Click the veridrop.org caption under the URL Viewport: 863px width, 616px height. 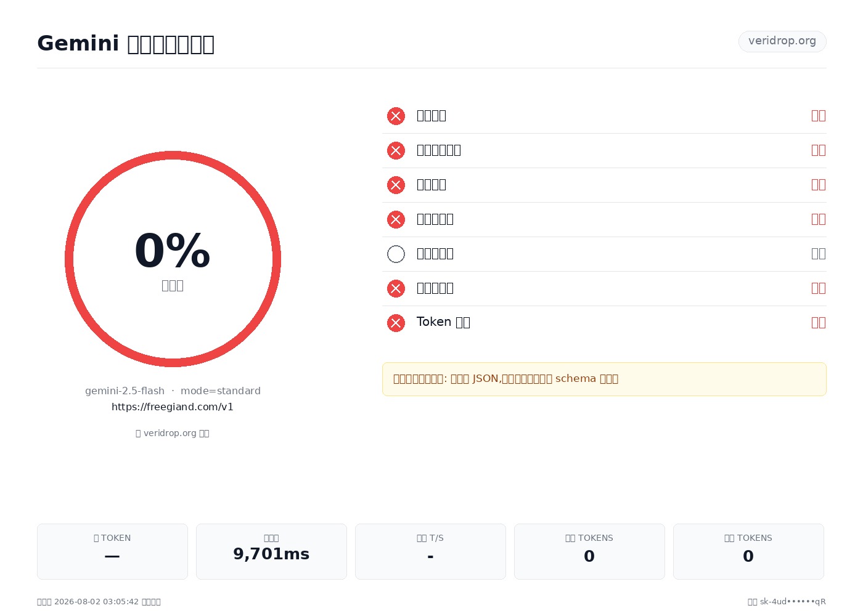click(x=173, y=433)
